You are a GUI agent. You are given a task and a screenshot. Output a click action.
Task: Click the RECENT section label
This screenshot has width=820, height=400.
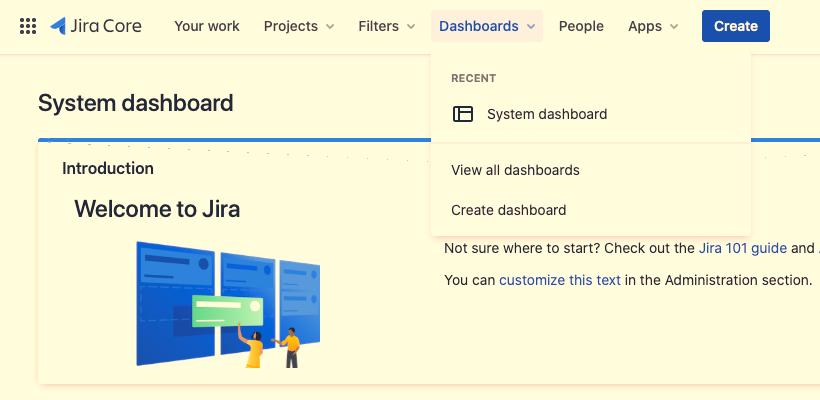tap(473, 78)
